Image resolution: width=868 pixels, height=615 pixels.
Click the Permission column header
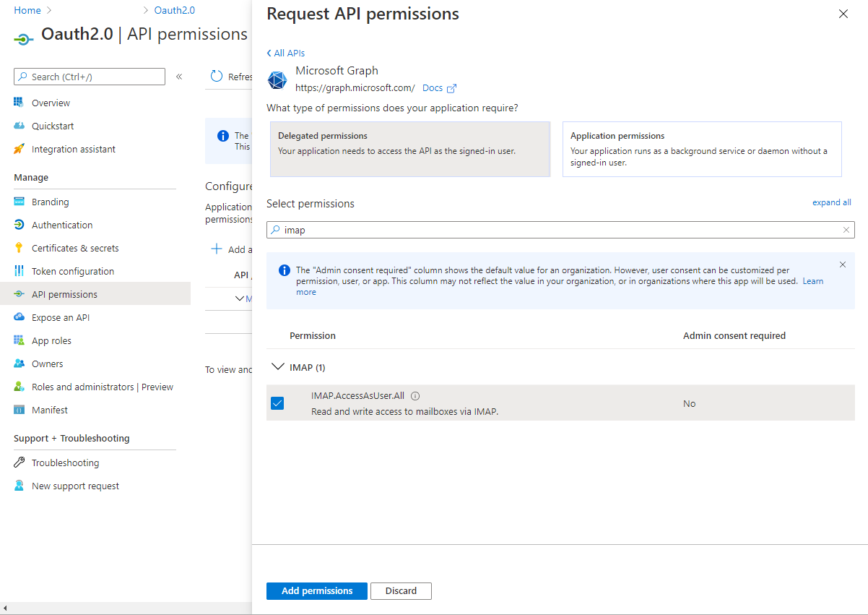[313, 335]
